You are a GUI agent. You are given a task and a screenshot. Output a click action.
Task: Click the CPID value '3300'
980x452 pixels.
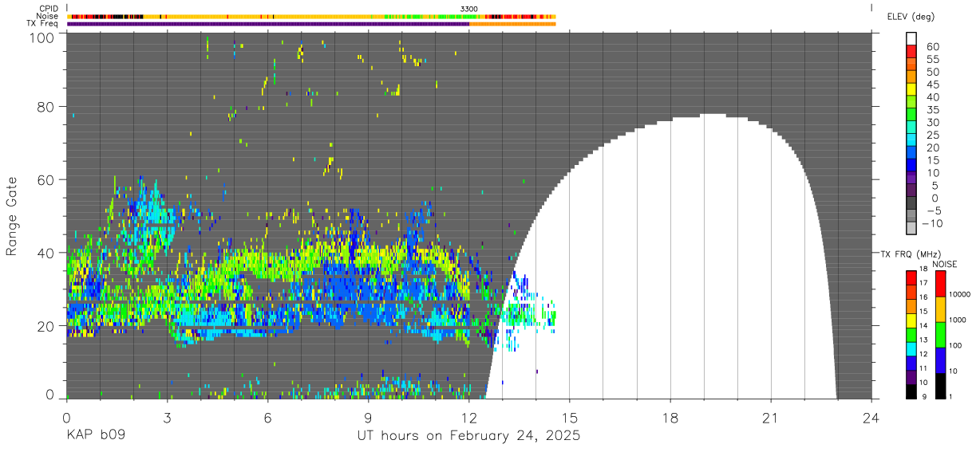[469, 9]
